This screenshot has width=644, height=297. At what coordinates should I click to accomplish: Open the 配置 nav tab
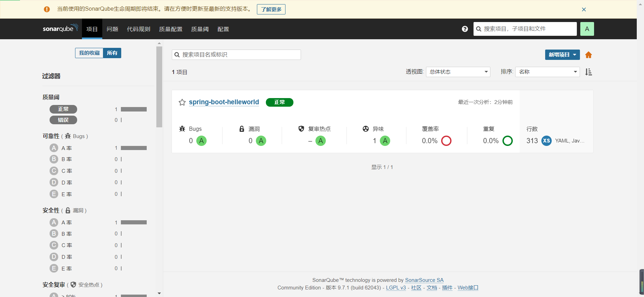tap(223, 29)
